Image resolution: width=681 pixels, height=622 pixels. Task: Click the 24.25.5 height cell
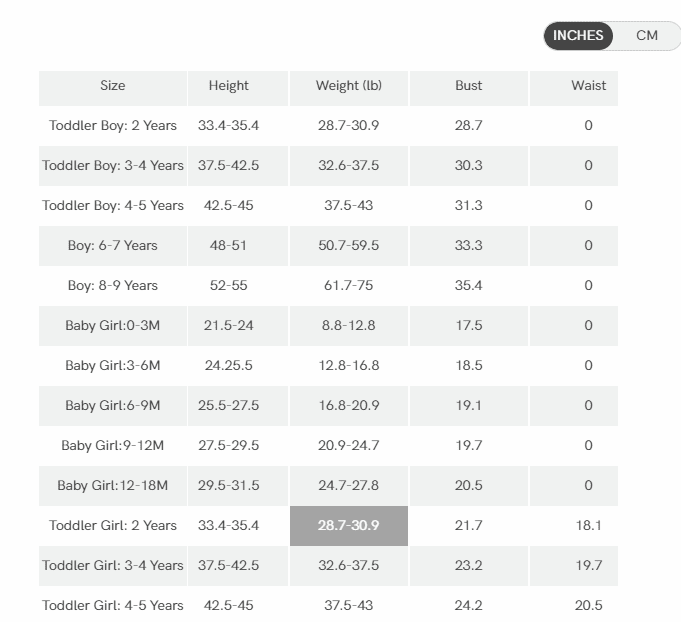[229, 366]
